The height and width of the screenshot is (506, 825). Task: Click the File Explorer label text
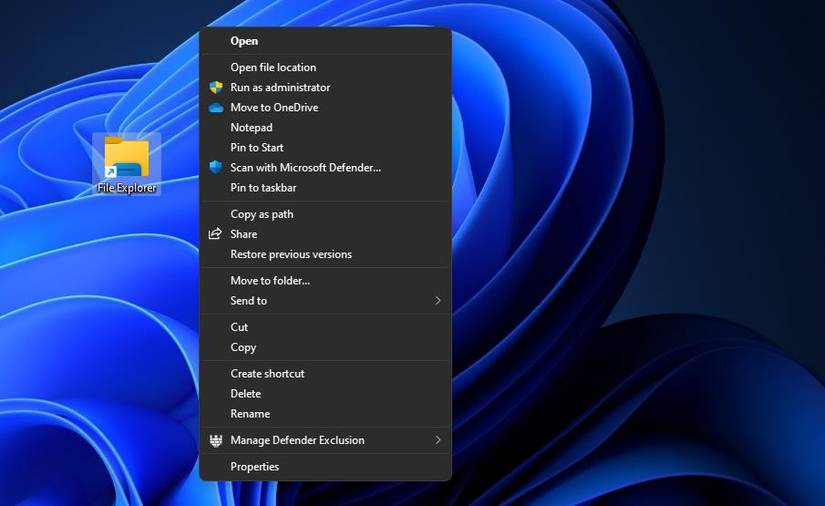(x=127, y=188)
